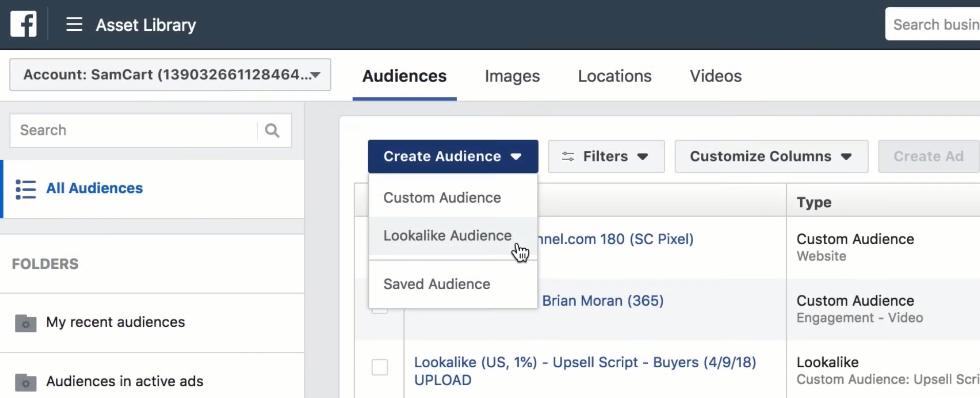Click the Facebook logo icon
The height and width of the screenshot is (398, 980).
coord(24,24)
